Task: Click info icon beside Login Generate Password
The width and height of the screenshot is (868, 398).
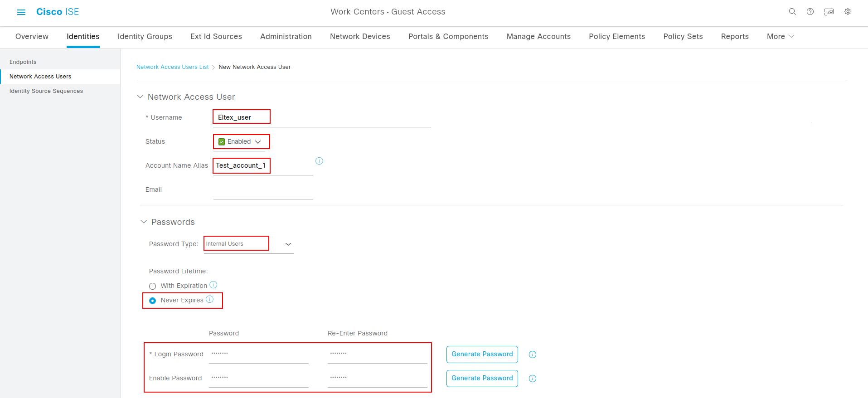Action: pyautogui.click(x=533, y=354)
